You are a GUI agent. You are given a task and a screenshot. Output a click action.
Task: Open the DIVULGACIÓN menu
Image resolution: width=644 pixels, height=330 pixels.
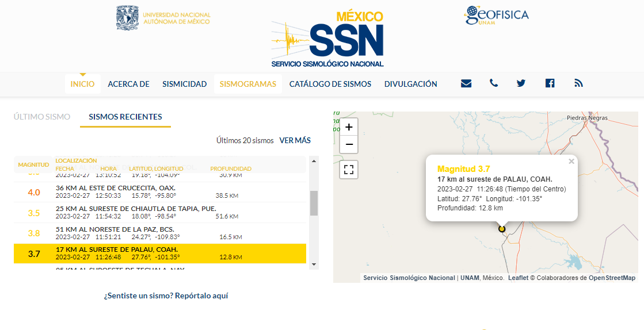pyautogui.click(x=411, y=84)
